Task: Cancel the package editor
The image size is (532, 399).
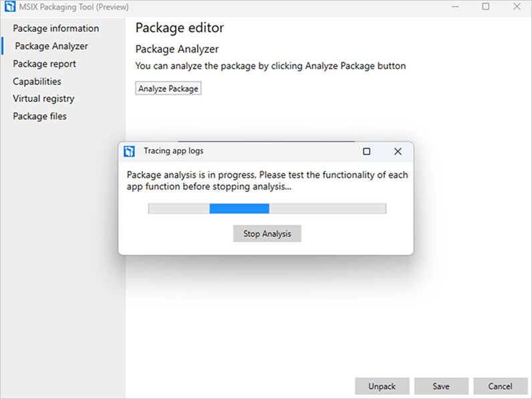Action: (500, 386)
